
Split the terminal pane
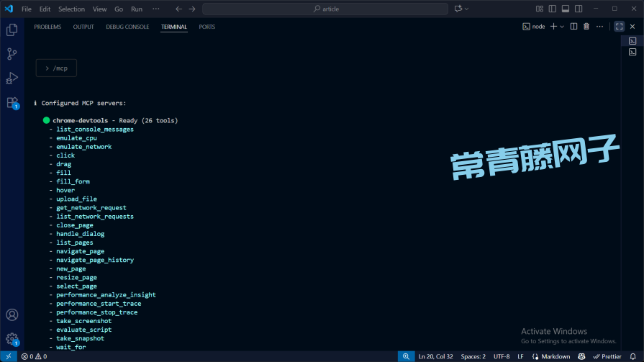573,27
